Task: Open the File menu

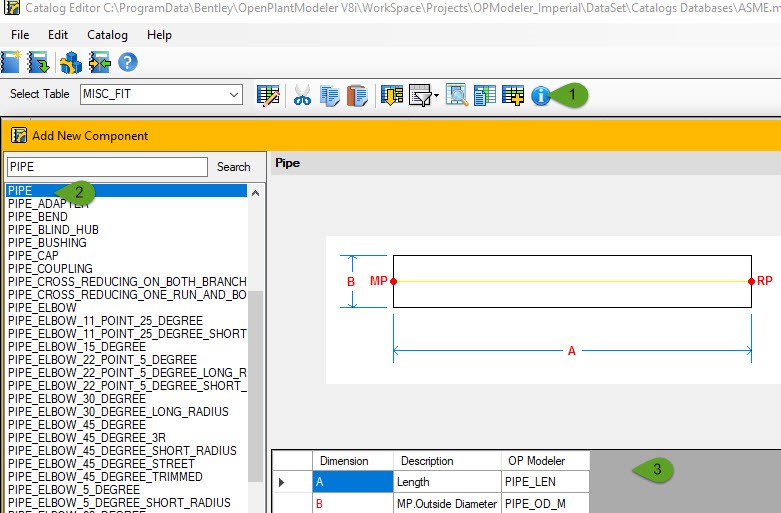Action: click(x=20, y=35)
